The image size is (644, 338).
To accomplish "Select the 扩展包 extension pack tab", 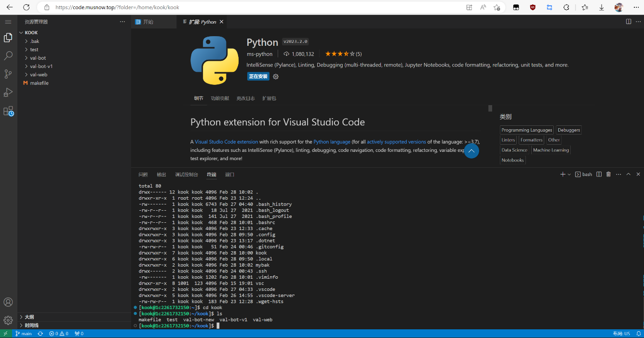I will click(x=269, y=98).
